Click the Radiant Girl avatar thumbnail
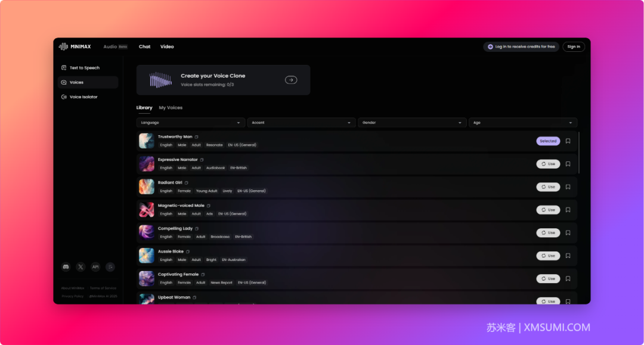The height and width of the screenshot is (345, 644). click(x=147, y=187)
